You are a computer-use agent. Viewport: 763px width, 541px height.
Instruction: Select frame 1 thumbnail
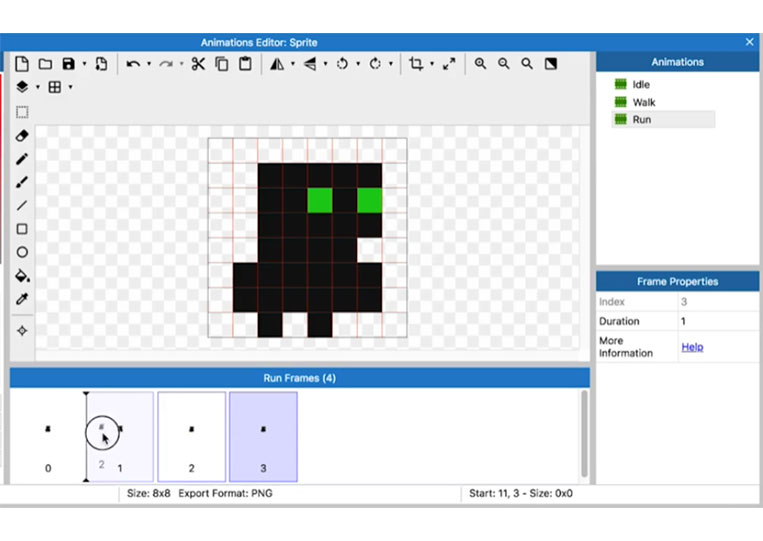point(120,436)
